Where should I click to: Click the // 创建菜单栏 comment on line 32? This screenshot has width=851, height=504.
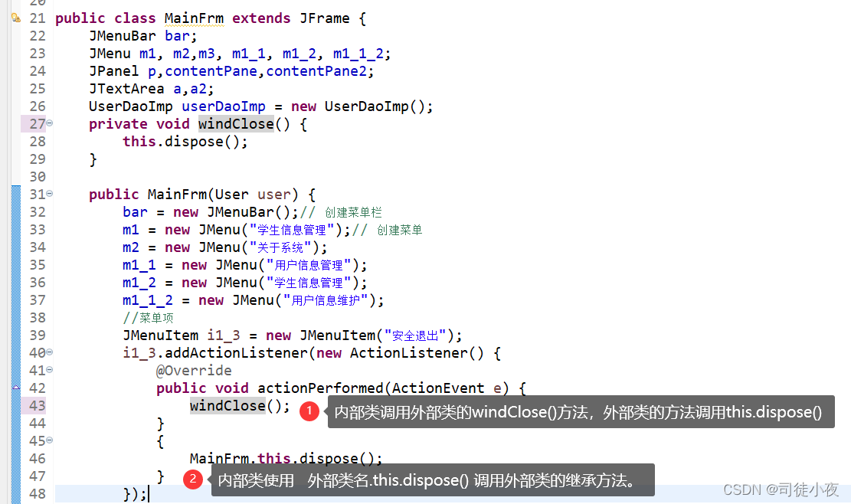coord(341,212)
